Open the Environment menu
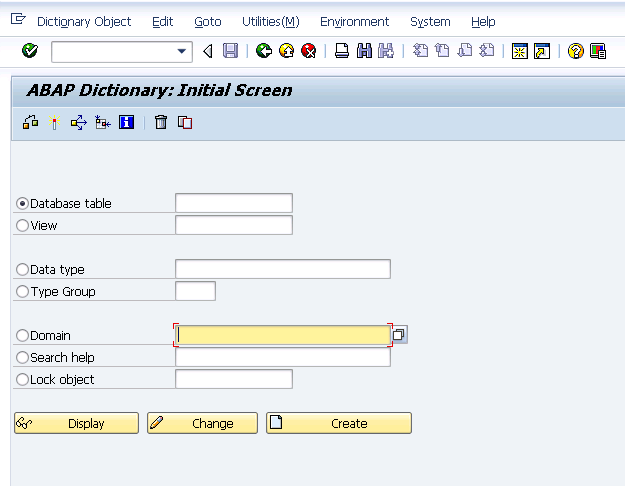Screen dimensions: 625x486 click(354, 22)
